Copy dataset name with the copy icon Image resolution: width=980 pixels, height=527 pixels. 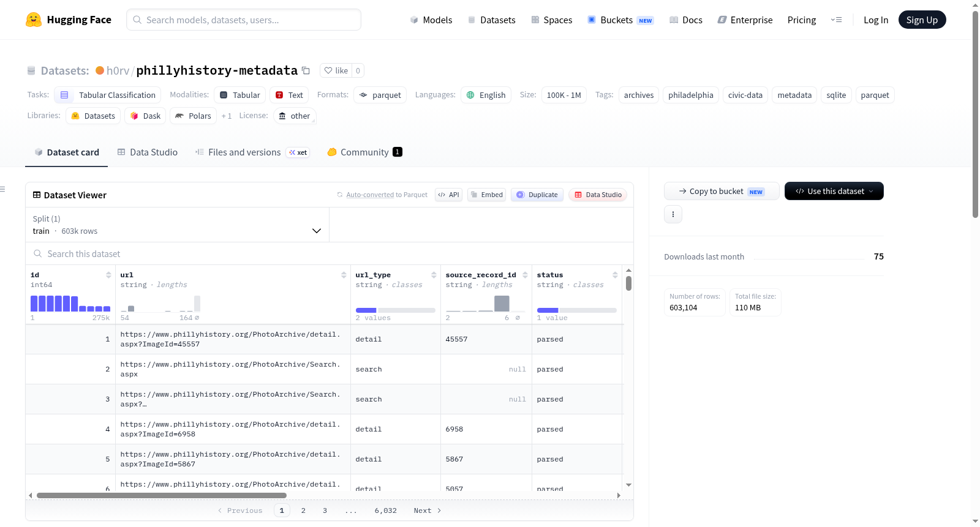pyautogui.click(x=306, y=70)
